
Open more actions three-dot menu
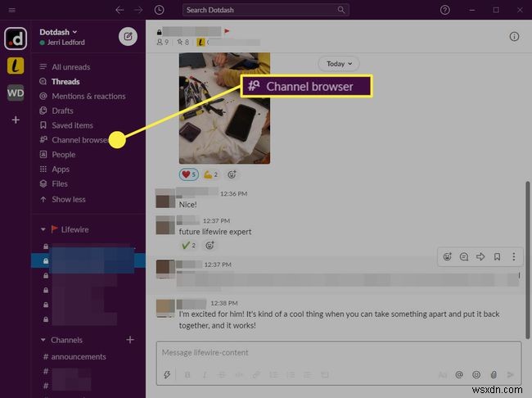(514, 256)
